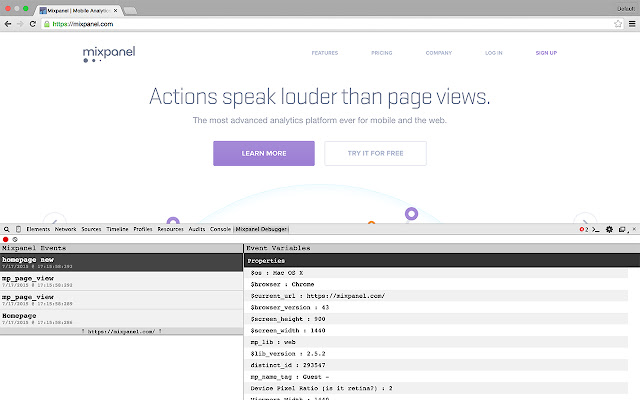Open the Chrome hamburger menu
The width and height of the screenshot is (640, 400).
point(632,24)
